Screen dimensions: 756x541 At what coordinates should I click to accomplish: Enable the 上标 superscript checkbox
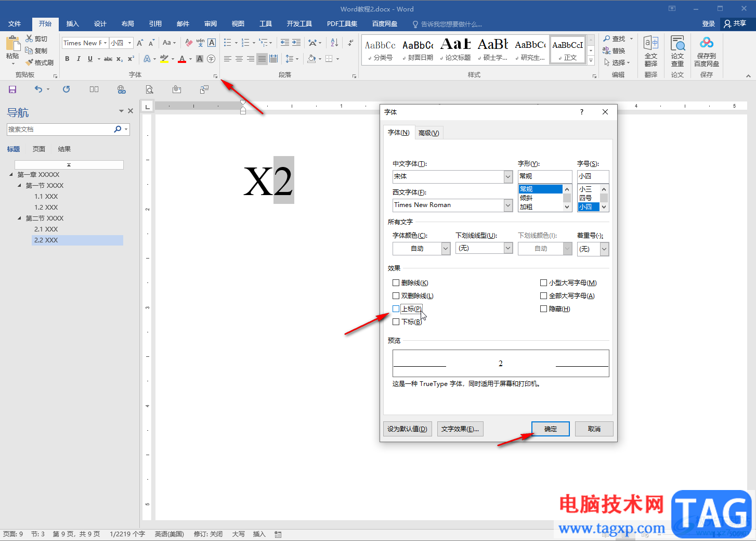click(396, 309)
